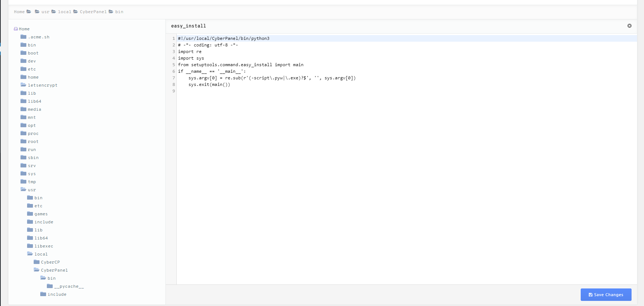Click the sys folder icon
Image resolution: width=644 pixels, height=306 pixels.
tap(23, 173)
